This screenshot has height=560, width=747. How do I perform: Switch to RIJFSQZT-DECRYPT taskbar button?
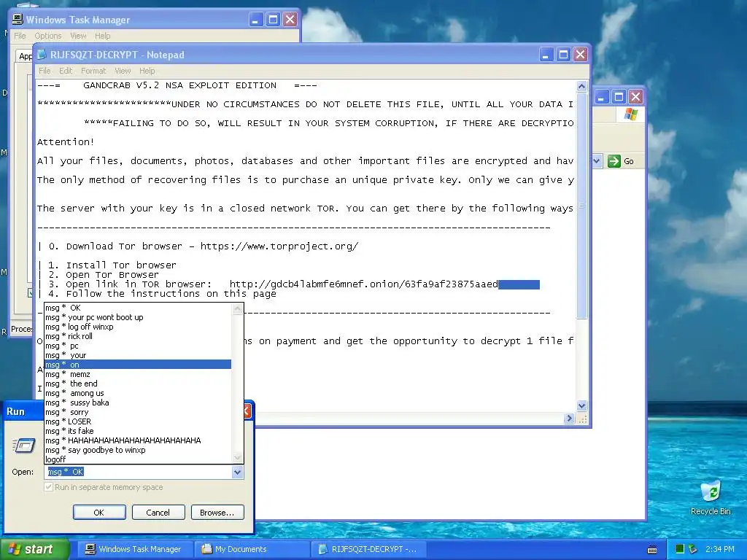(x=368, y=549)
